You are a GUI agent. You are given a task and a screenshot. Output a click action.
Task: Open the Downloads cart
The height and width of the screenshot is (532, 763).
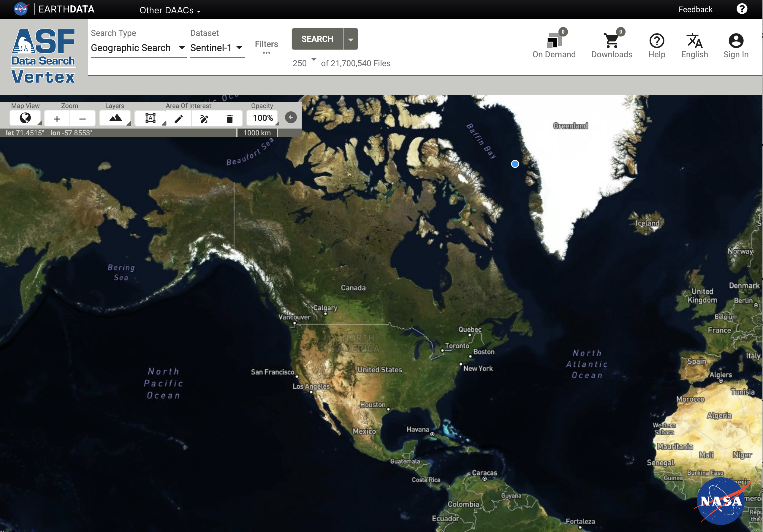pos(611,45)
